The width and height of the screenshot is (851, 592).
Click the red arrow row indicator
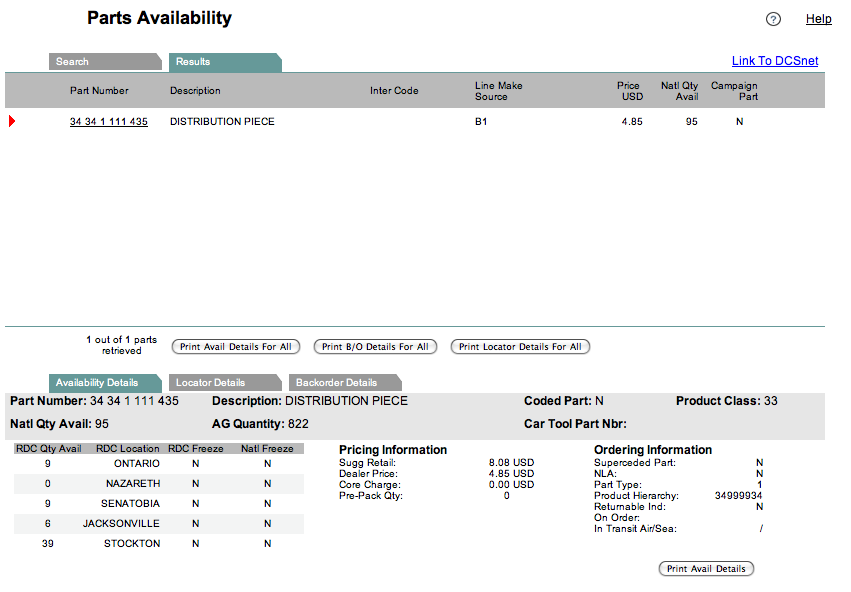point(12,122)
